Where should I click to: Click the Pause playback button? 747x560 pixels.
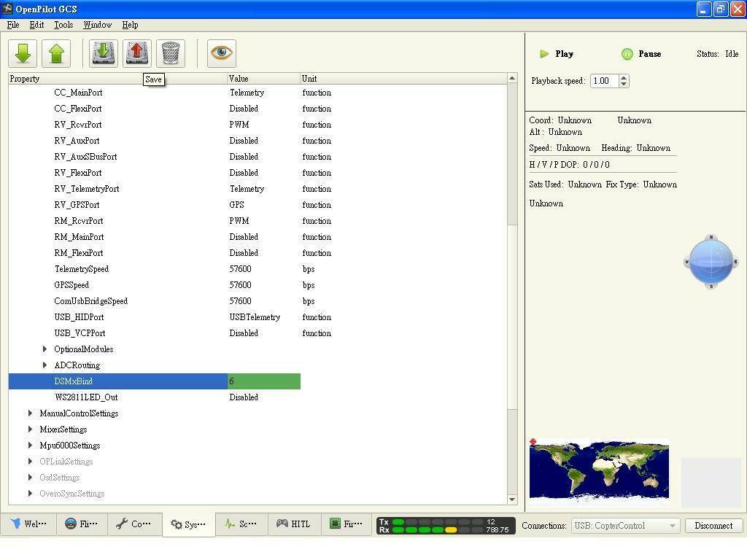tap(640, 54)
